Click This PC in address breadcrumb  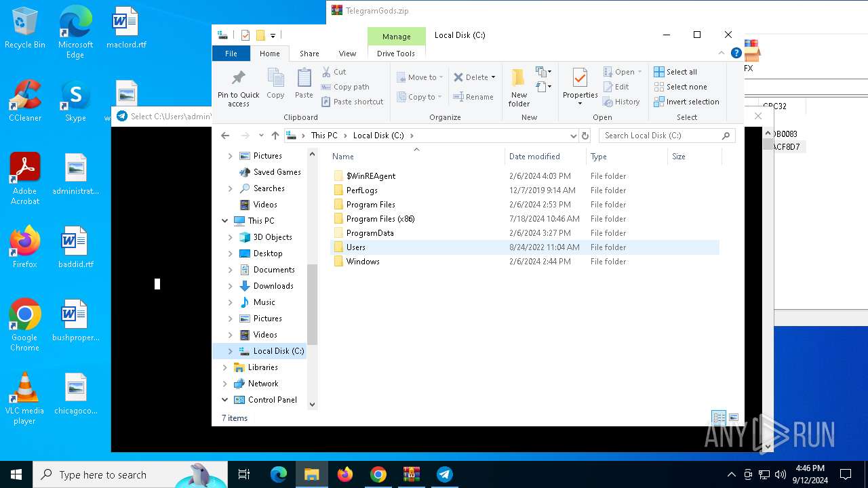(x=324, y=136)
